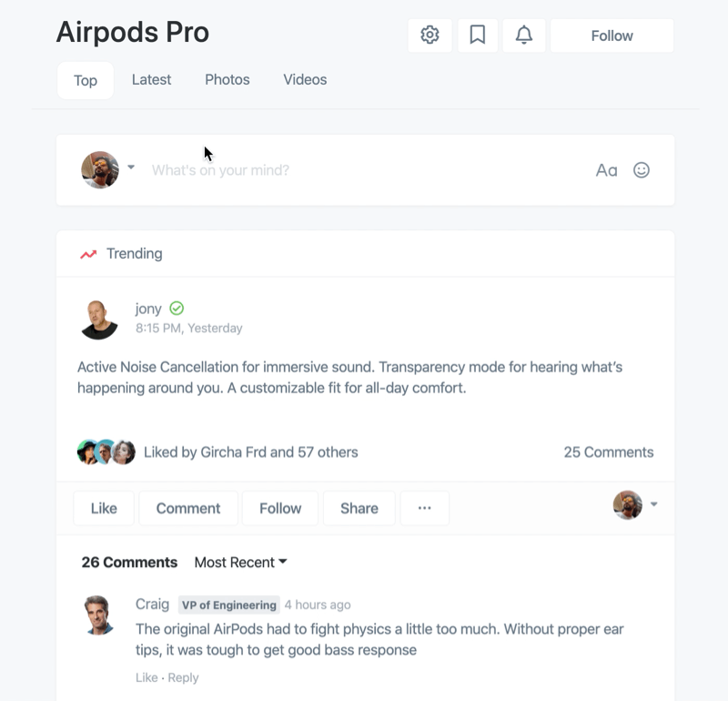Click the bookmark icon
The width and height of the screenshot is (728, 701).
tap(477, 36)
